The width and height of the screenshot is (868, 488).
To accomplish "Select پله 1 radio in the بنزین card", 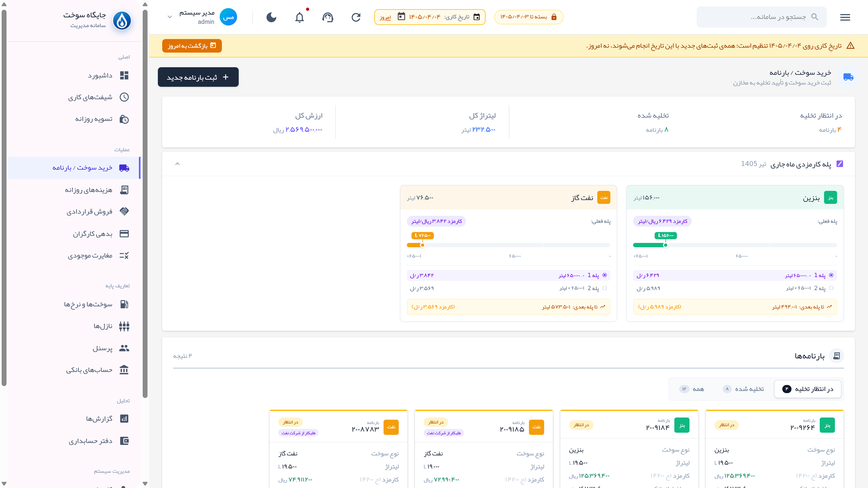I will (x=831, y=275).
